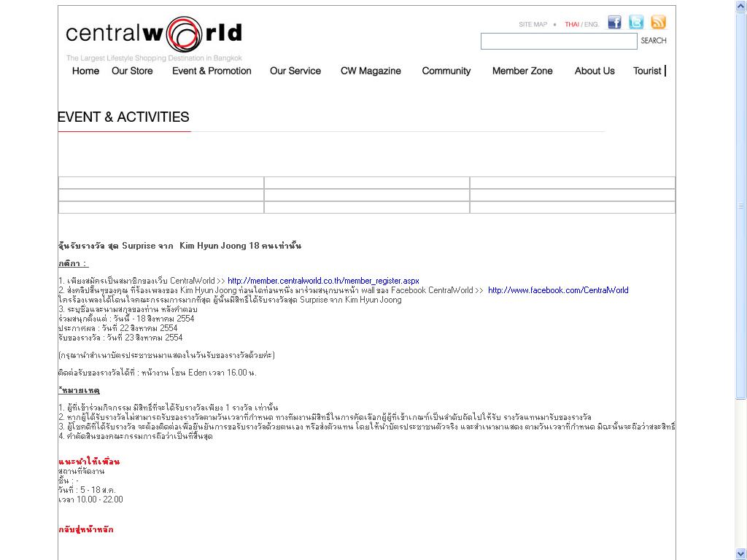This screenshot has width=747, height=560.
Task: Switch language to ENG.
Action: (x=592, y=24)
